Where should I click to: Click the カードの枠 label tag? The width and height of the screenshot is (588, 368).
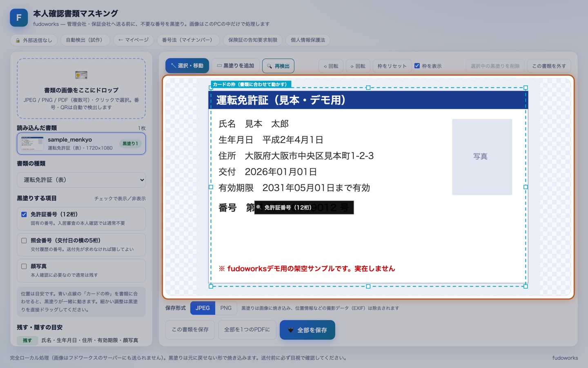(251, 84)
